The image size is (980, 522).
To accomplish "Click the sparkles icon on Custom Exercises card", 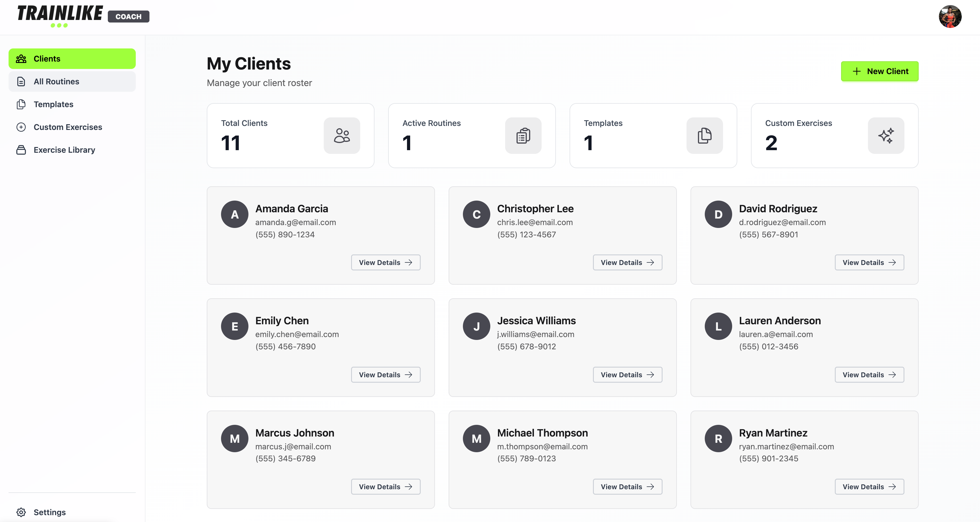I will 886,135.
